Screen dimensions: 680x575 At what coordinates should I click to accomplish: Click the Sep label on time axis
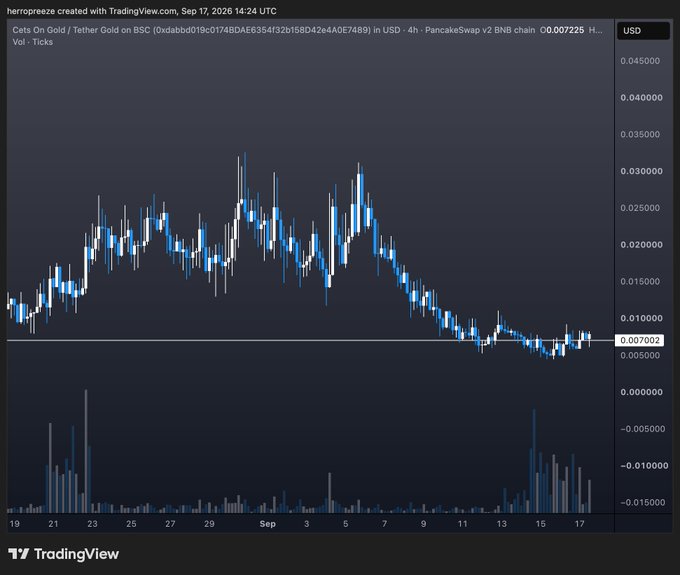click(x=268, y=524)
